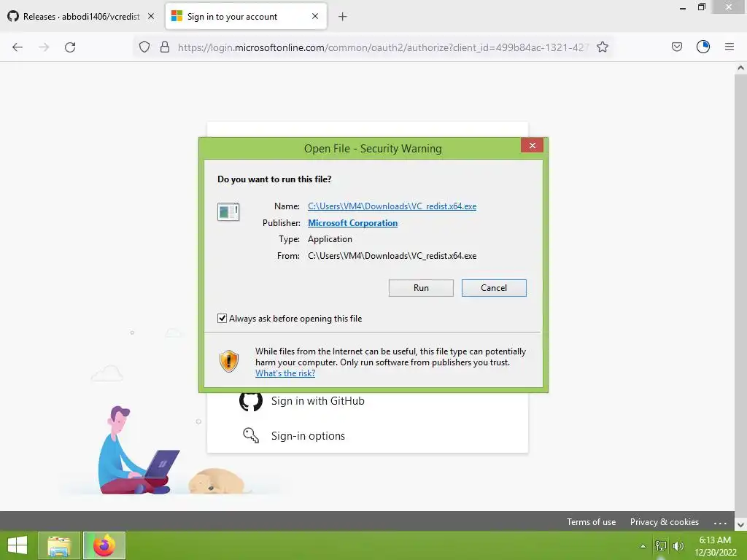Cancel the Open File security warning

click(494, 287)
